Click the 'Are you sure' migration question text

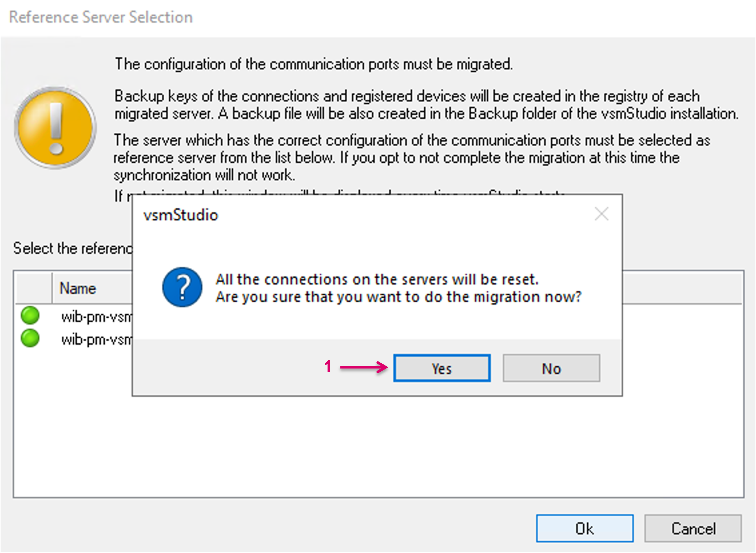[x=398, y=297]
